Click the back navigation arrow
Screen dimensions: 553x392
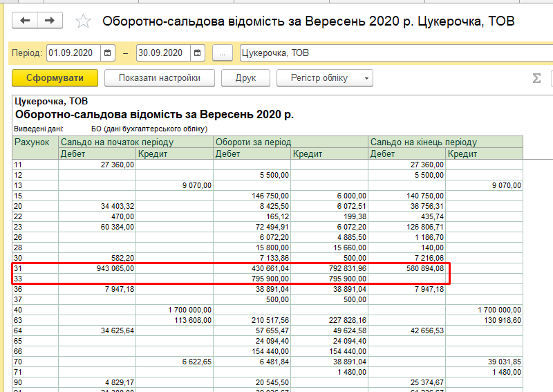[x=25, y=21]
